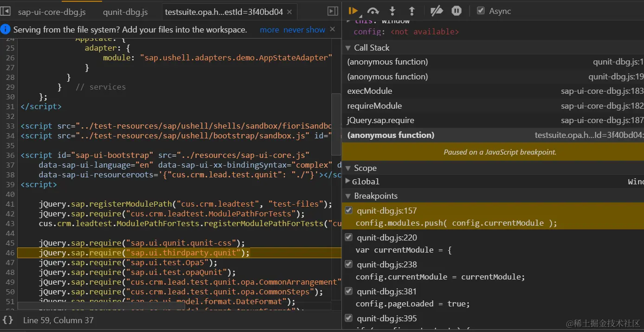Expand the 'this: Window' entry

348,21
